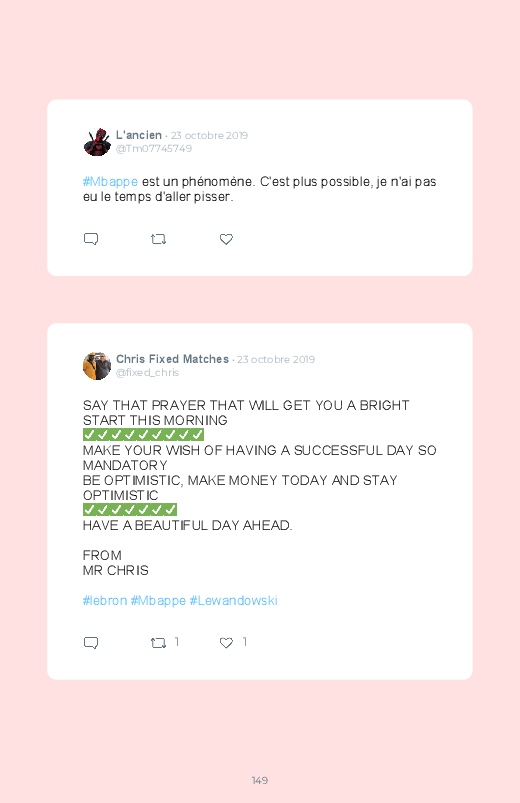The image size is (520, 803).
Task: Open the #lebron hashtag
Action: point(105,600)
